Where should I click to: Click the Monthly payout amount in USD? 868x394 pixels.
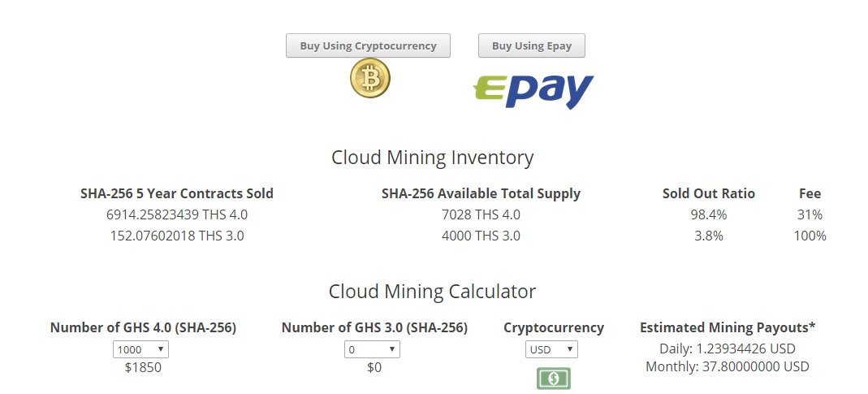pyautogui.click(x=728, y=366)
